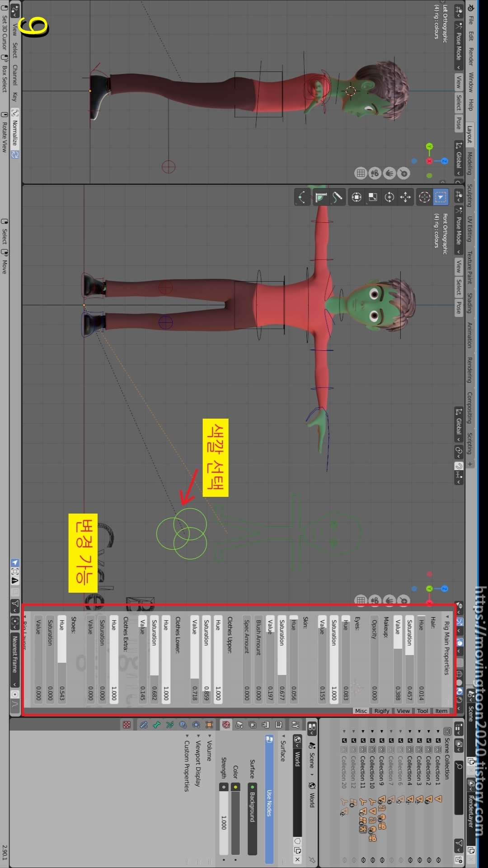Open World properties tab icon

(226, 725)
